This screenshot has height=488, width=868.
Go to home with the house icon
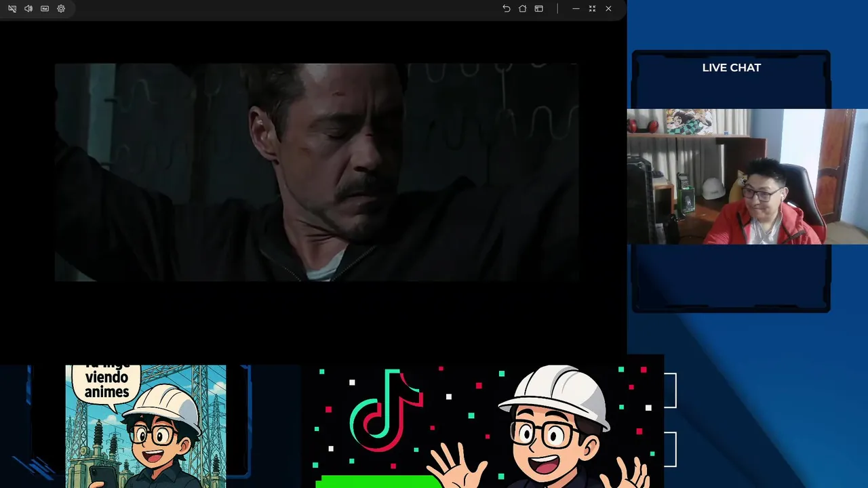pos(523,9)
